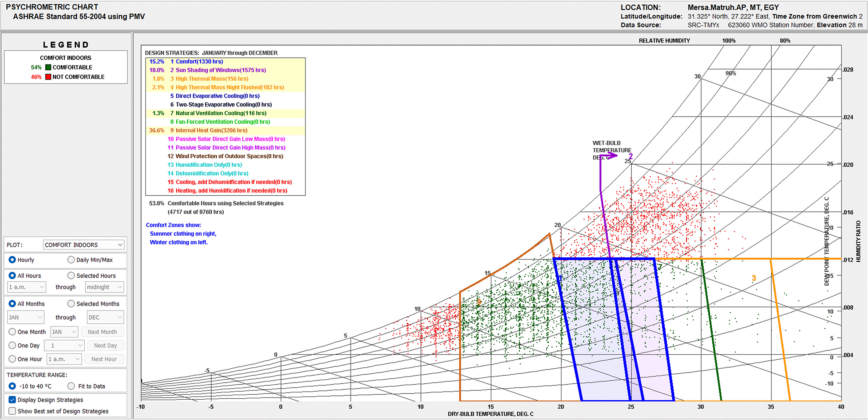Click the Next Day button
Image resolution: width=868 pixels, height=420 pixels.
tap(105, 346)
